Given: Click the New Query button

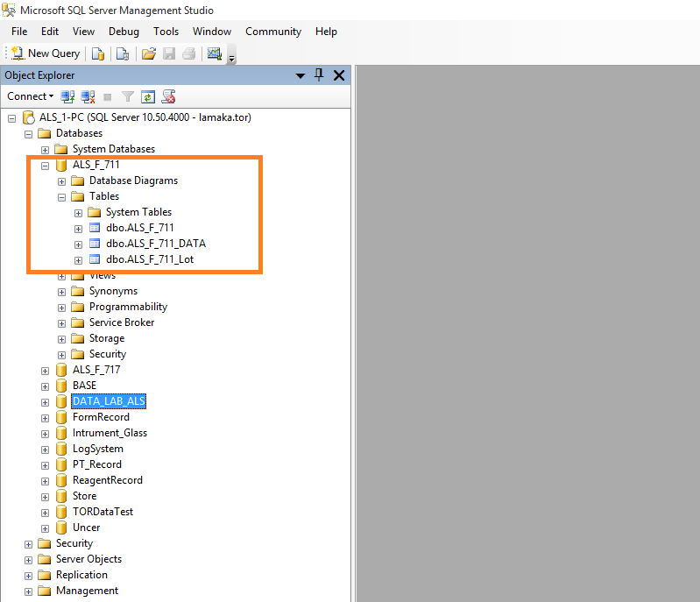Looking at the screenshot, I should [x=46, y=53].
